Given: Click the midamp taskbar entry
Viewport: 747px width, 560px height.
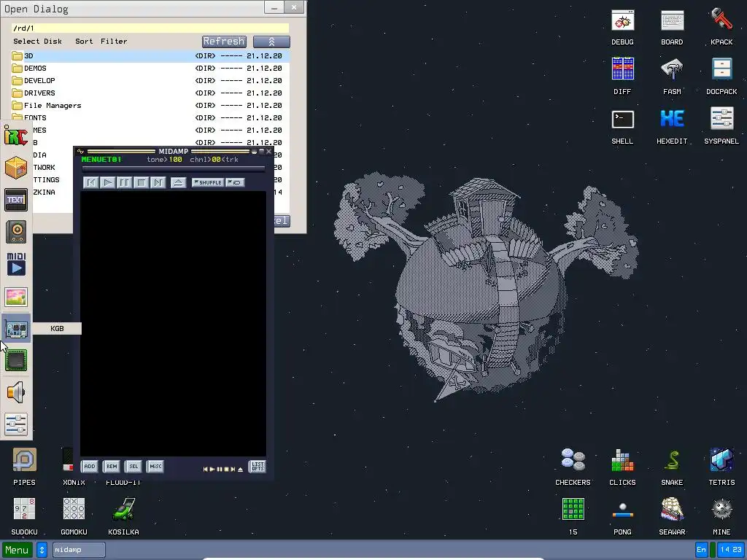Looking at the screenshot, I should (79, 550).
